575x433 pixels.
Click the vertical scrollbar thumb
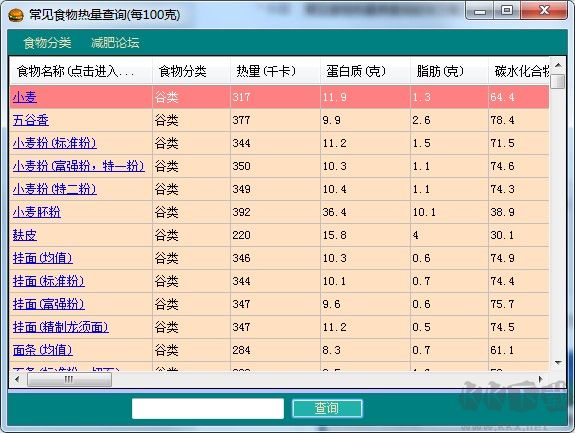click(558, 81)
